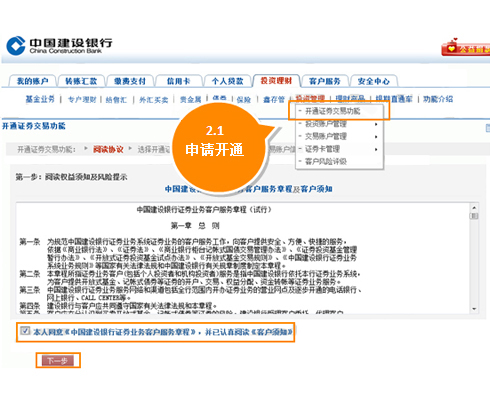490x416 pixels.
Task: Click the 第二条 clause label
Action: coord(30,274)
